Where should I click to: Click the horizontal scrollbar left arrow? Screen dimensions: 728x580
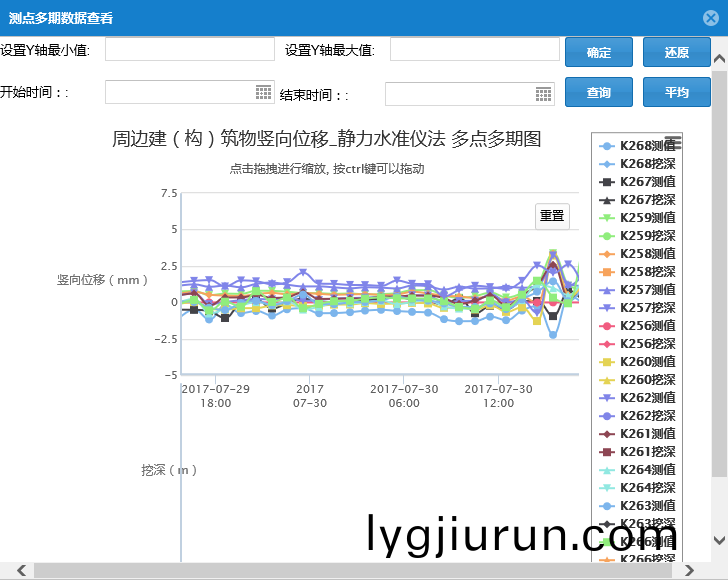pos(18,571)
